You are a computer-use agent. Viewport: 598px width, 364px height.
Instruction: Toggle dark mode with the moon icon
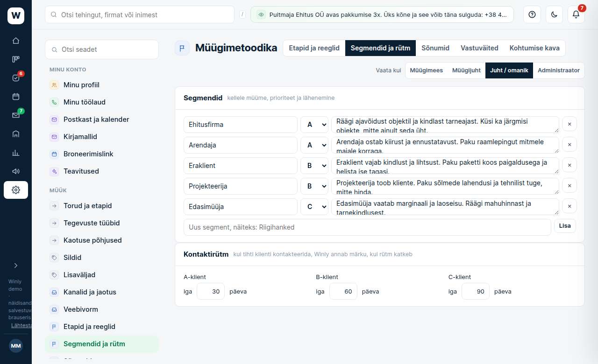(x=554, y=14)
